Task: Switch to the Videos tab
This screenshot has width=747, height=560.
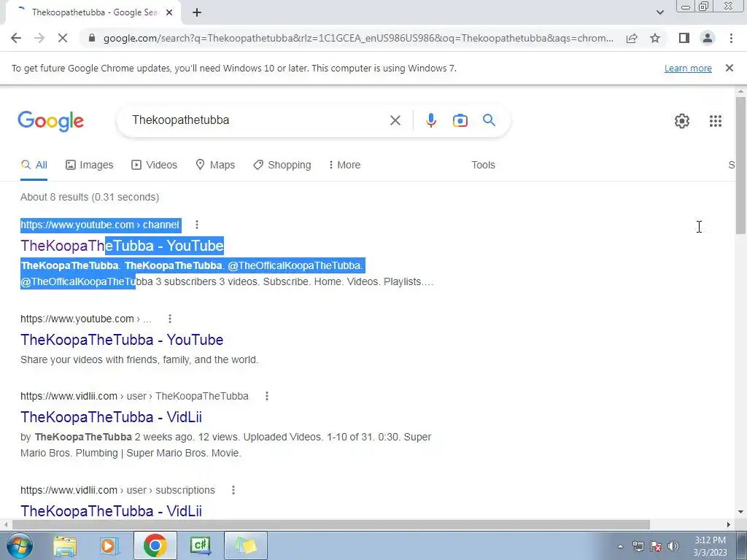Action: (x=155, y=165)
